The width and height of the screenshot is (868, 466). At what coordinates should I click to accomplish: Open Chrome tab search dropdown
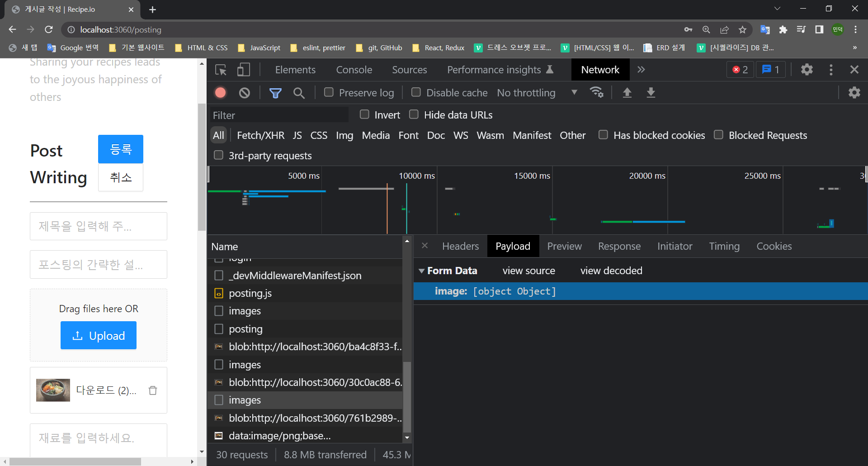click(778, 9)
